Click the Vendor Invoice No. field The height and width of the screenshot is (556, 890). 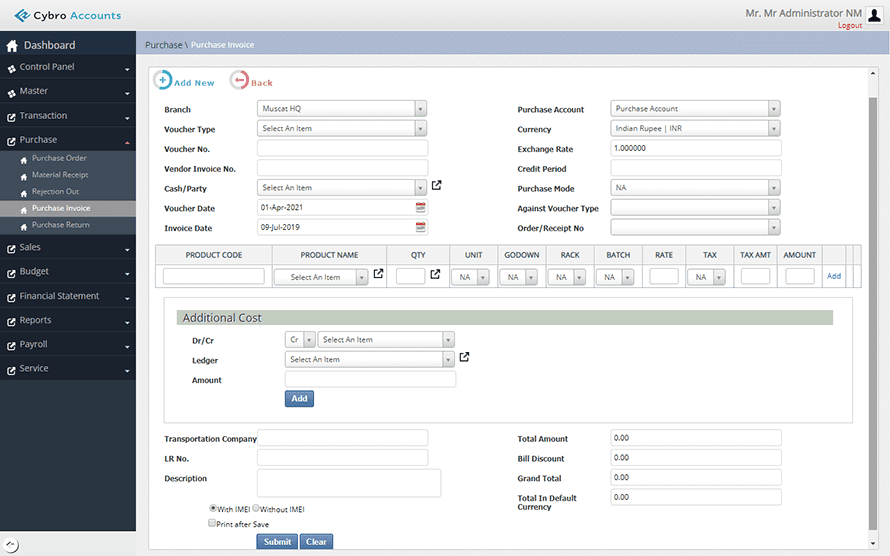click(342, 168)
